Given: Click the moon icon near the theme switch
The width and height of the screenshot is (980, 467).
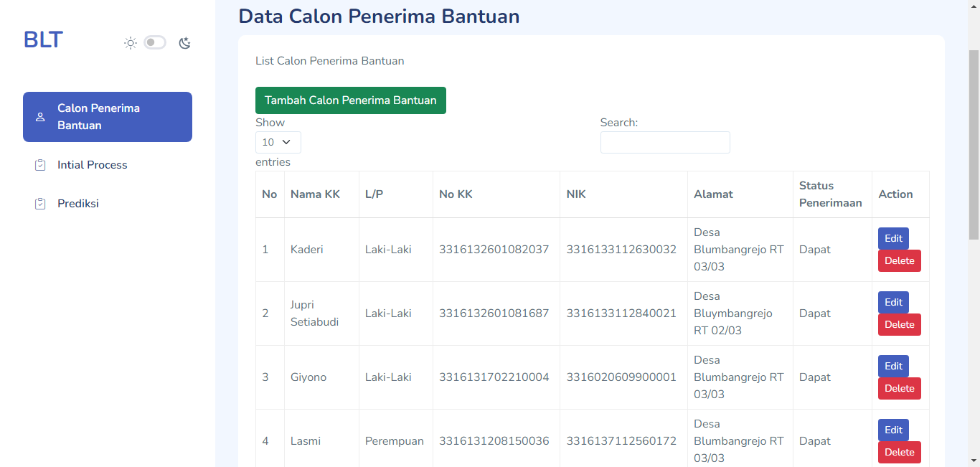Looking at the screenshot, I should coord(184,42).
